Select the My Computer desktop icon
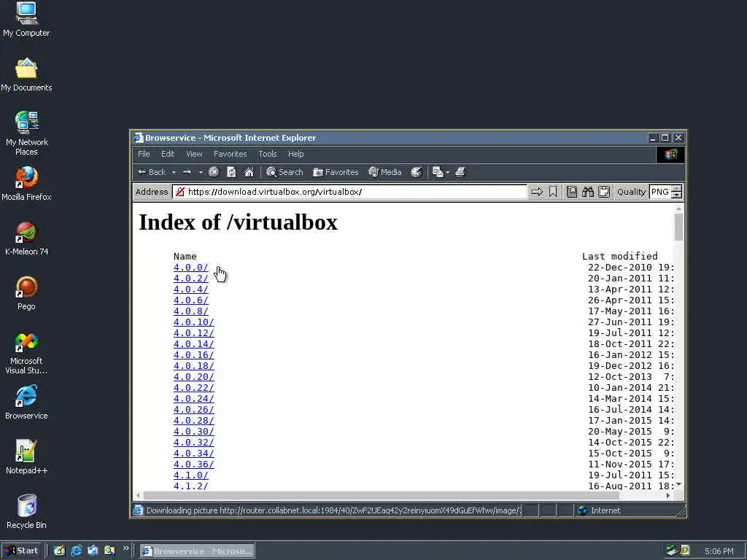This screenshot has width=747, height=560. [26, 20]
